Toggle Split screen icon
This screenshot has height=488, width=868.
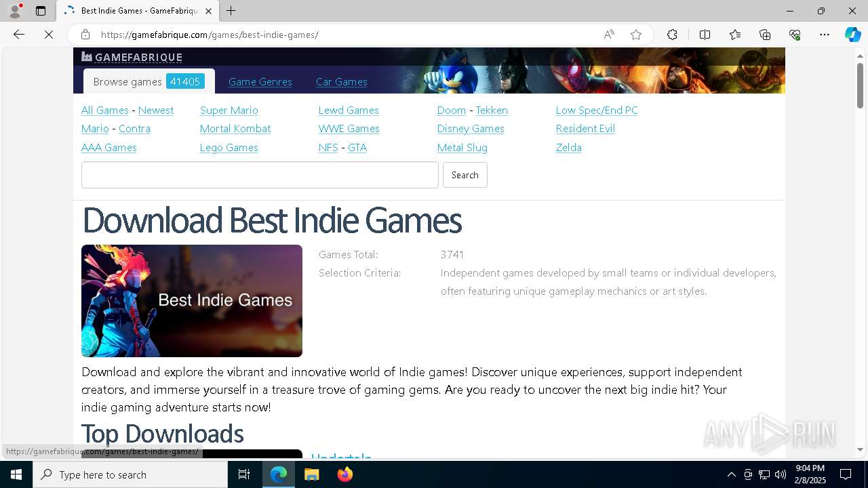point(705,35)
